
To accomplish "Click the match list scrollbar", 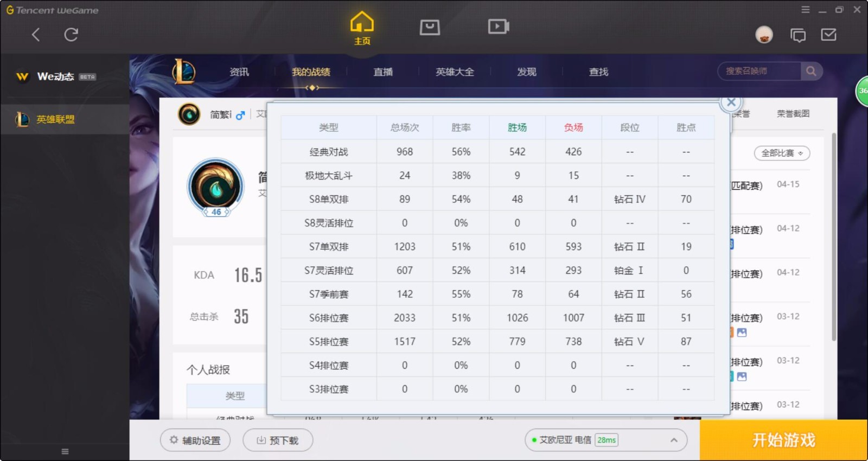I will 834,237.
